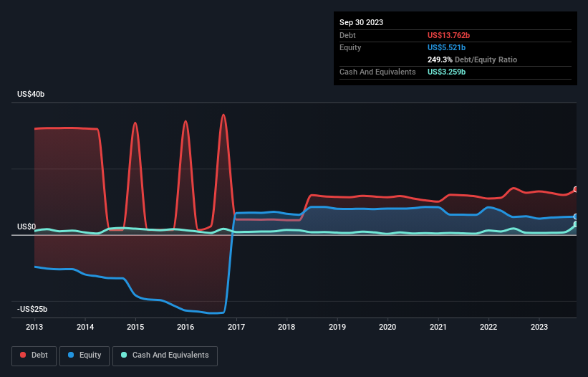Click the 2023 x-axis label
Image resolution: width=588 pixels, height=377 pixels.
click(539, 327)
